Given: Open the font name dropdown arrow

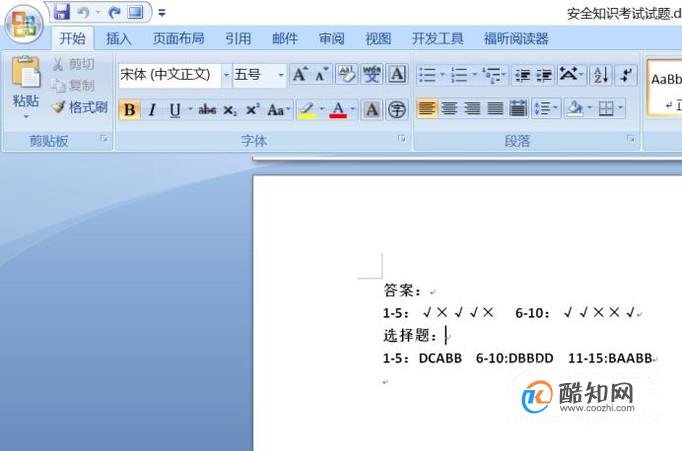Looking at the screenshot, I should [x=226, y=75].
